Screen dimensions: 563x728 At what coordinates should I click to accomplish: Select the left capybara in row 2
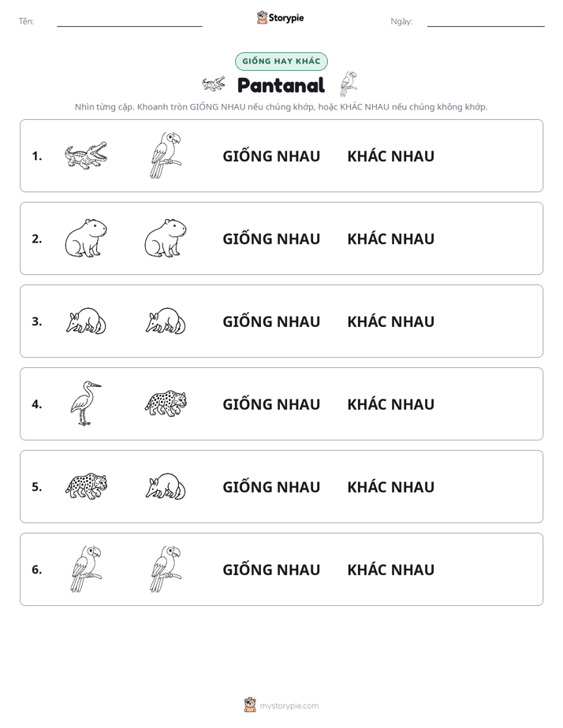tap(86, 238)
